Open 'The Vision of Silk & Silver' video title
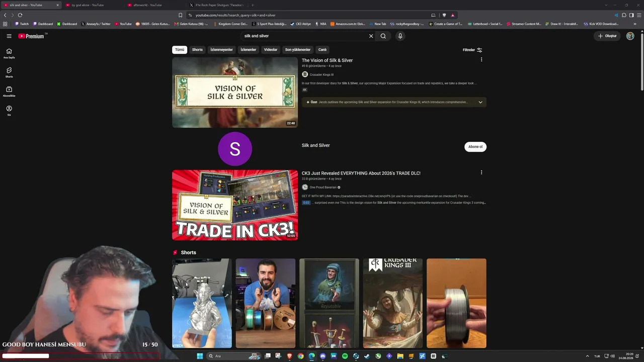Viewport: 644px width, 362px height. pyautogui.click(x=327, y=60)
